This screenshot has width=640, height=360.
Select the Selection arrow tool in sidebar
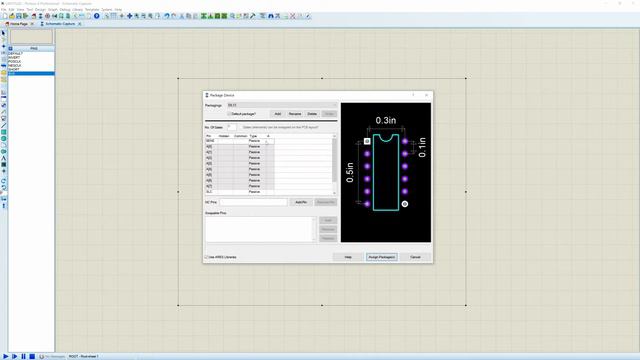(4, 33)
